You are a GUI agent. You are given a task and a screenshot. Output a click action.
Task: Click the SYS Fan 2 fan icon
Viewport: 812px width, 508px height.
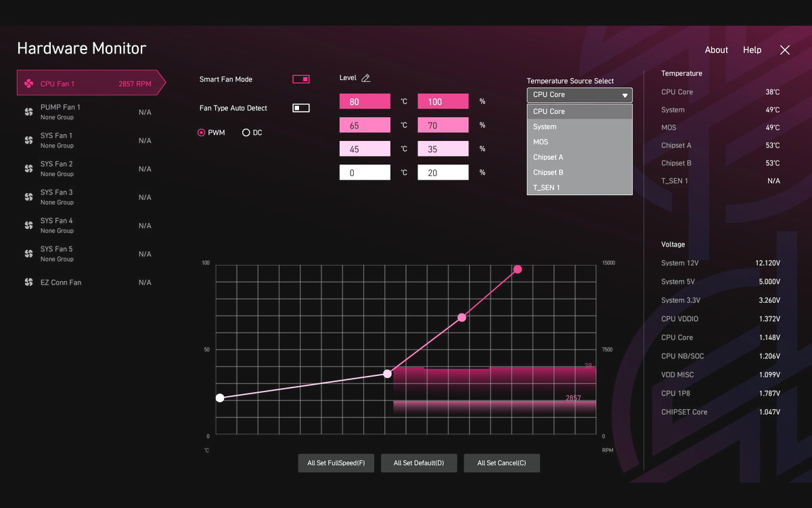point(28,169)
